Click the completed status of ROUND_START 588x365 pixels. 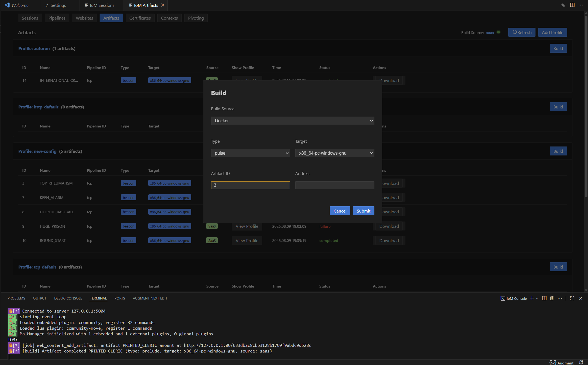[x=329, y=241]
